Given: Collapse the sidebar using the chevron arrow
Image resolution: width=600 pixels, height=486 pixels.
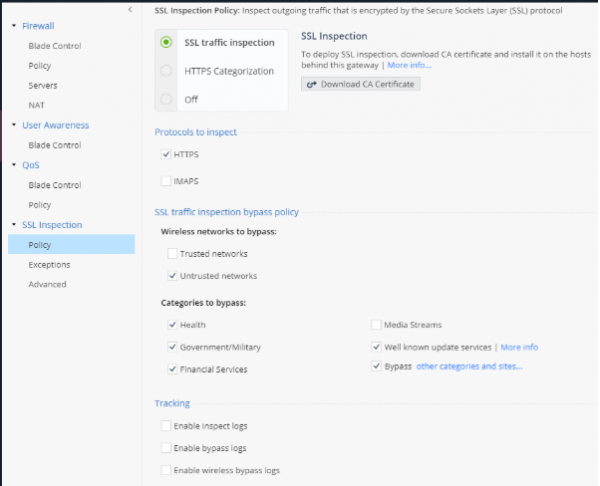Looking at the screenshot, I should 130,9.
